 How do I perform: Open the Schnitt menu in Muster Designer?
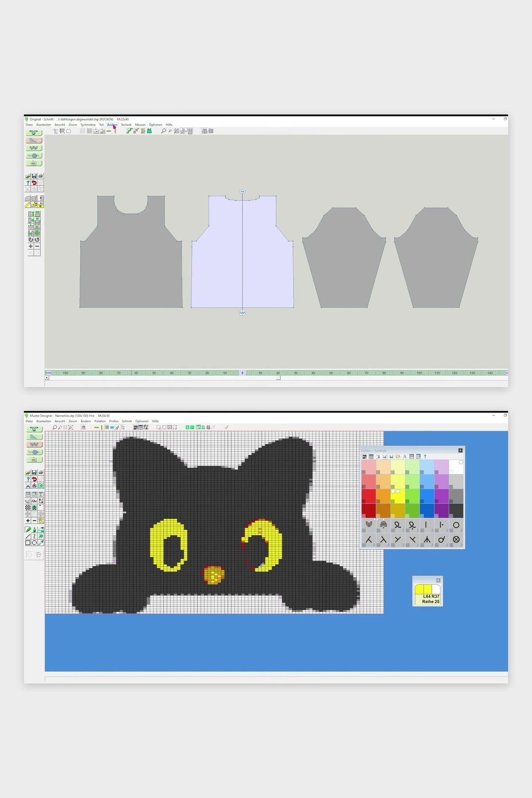coord(127,421)
